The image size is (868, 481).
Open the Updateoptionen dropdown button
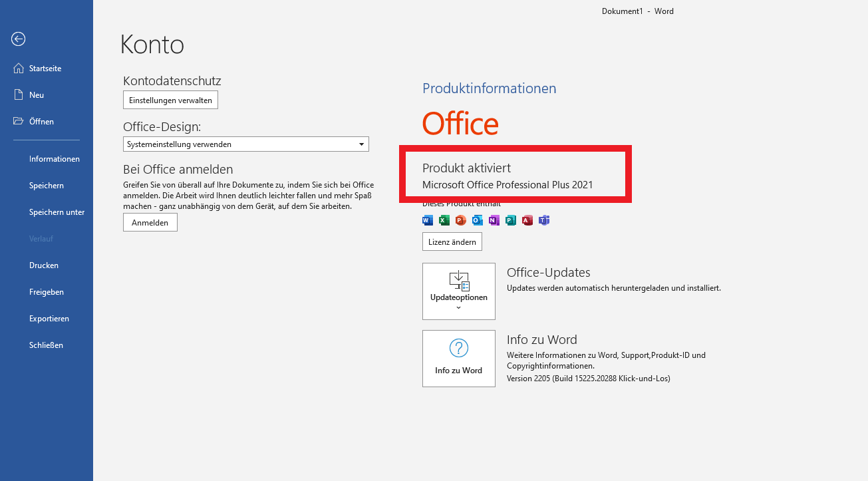click(x=459, y=291)
